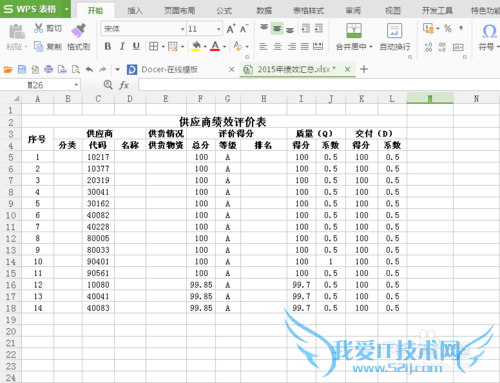Click the Merge and Center icon
The image size is (500, 383).
tap(354, 31)
